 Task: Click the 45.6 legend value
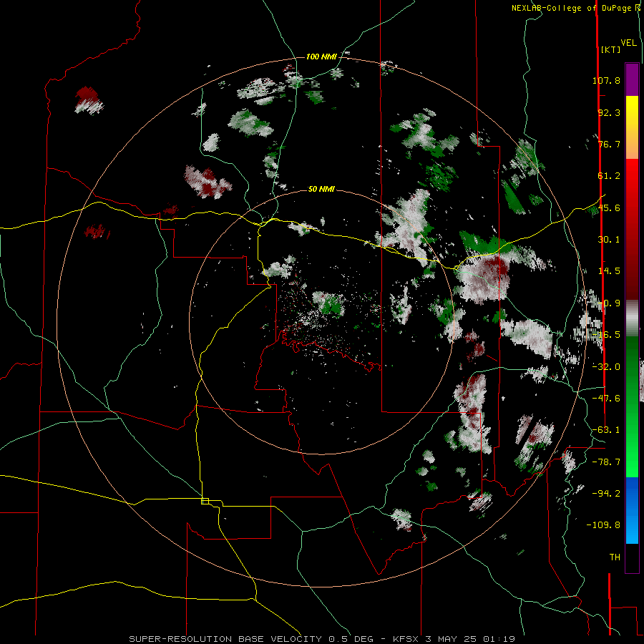click(609, 208)
